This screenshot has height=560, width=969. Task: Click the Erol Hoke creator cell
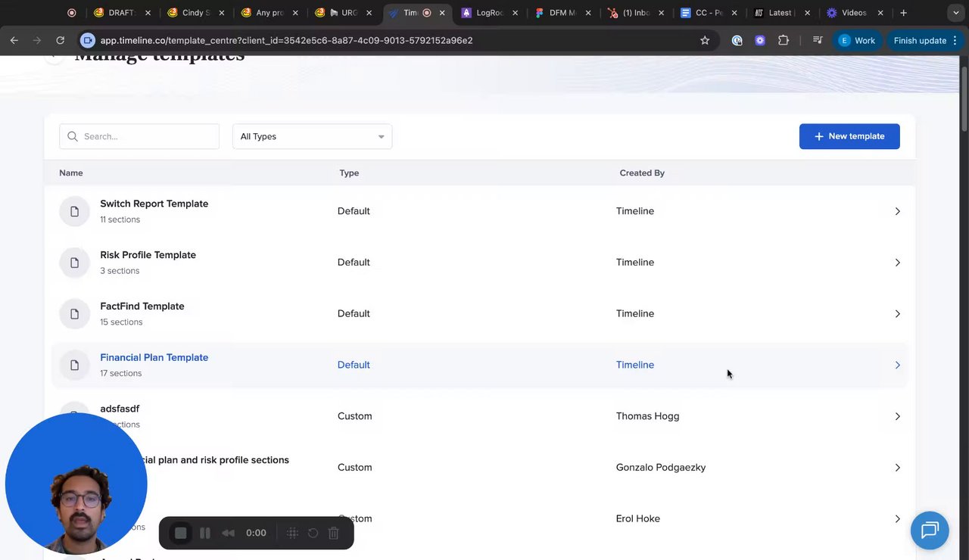[x=638, y=519]
